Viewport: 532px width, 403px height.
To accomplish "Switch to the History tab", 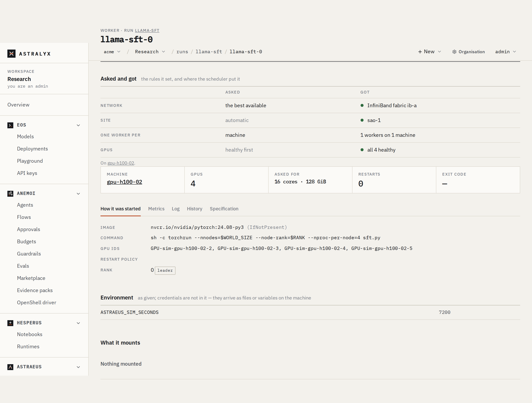I will (x=195, y=209).
